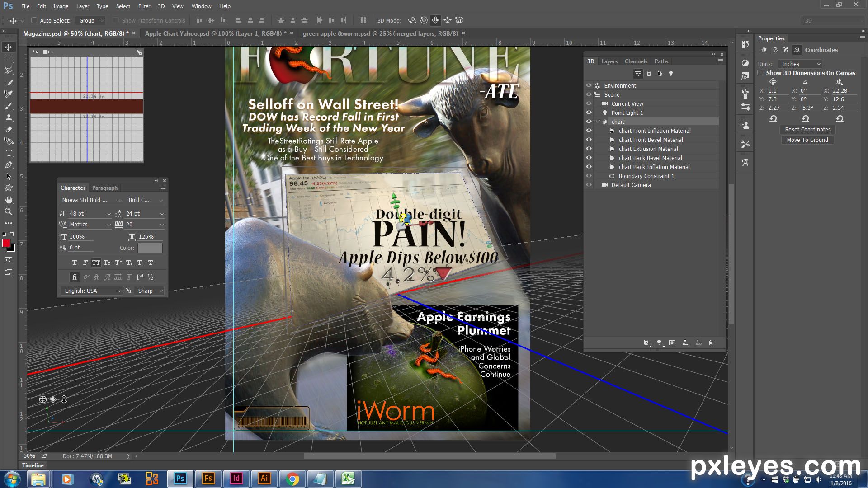
Task: Open the Filter menu
Action: (x=144, y=6)
